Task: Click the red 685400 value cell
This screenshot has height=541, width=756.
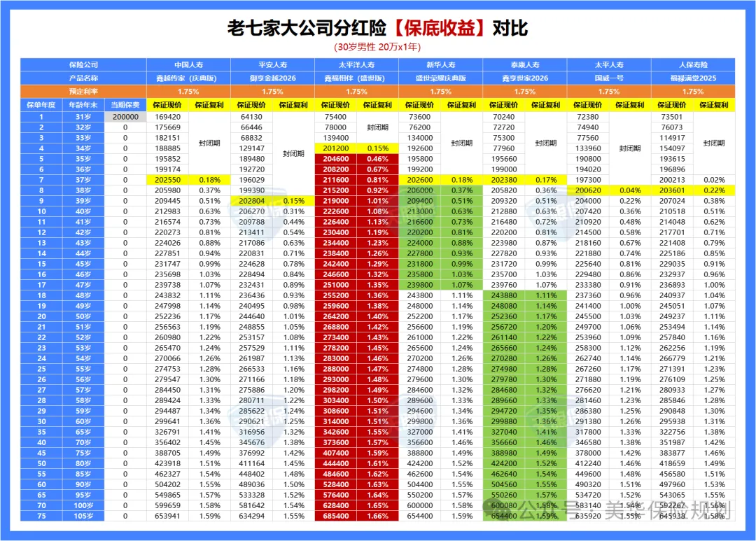Action: coord(335,516)
